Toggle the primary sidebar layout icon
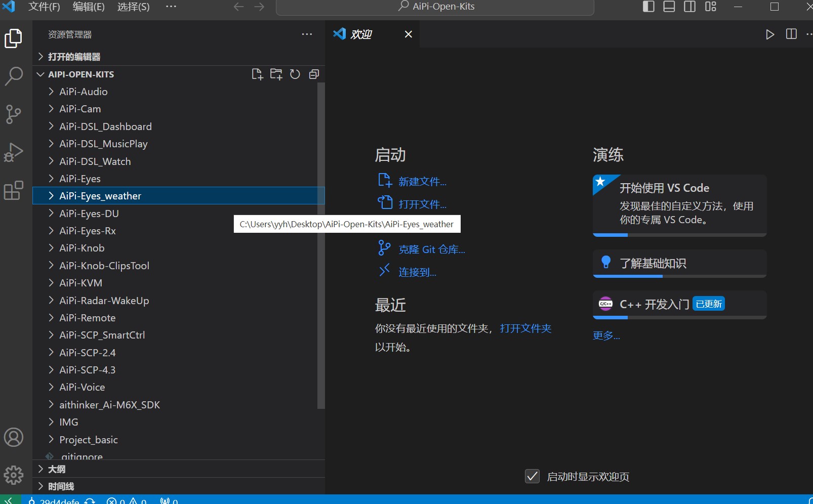The width and height of the screenshot is (813, 504). [x=648, y=7]
